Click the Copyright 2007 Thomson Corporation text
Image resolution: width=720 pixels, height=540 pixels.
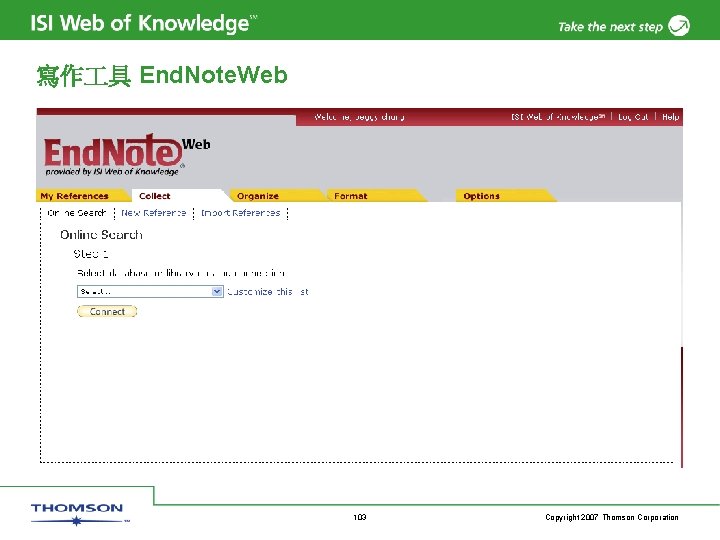(612, 518)
